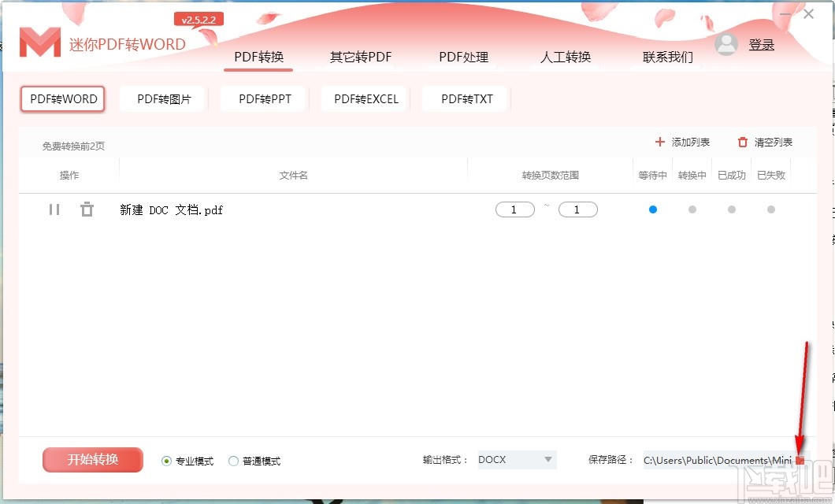Screen dimensions: 835x504
Task: Click the 添加列表 plus icon
Action: tap(659, 142)
